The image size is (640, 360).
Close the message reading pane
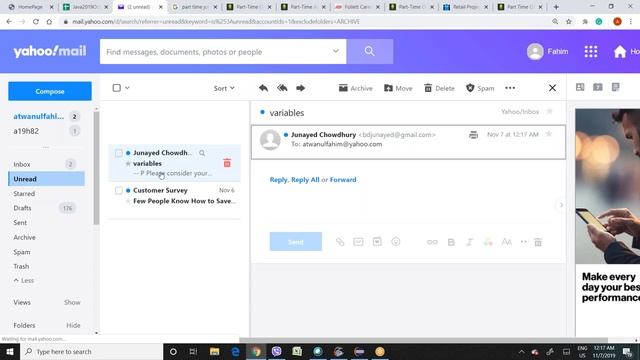pyautogui.click(x=552, y=88)
